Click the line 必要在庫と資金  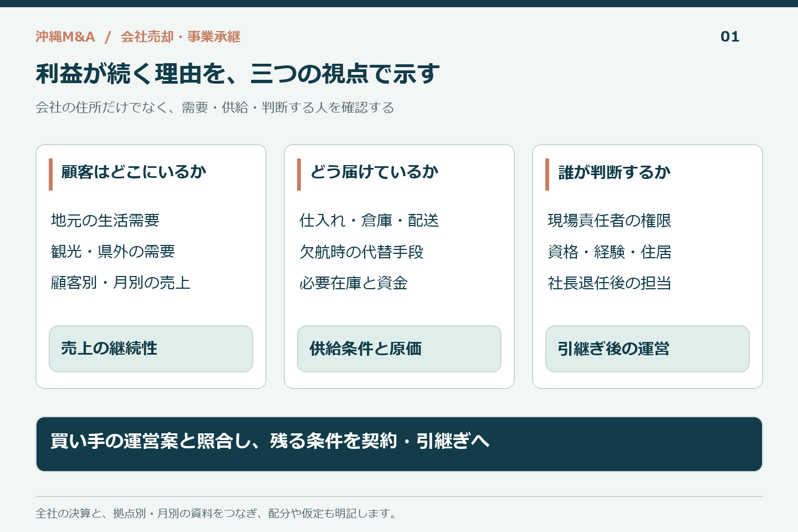[x=354, y=283]
